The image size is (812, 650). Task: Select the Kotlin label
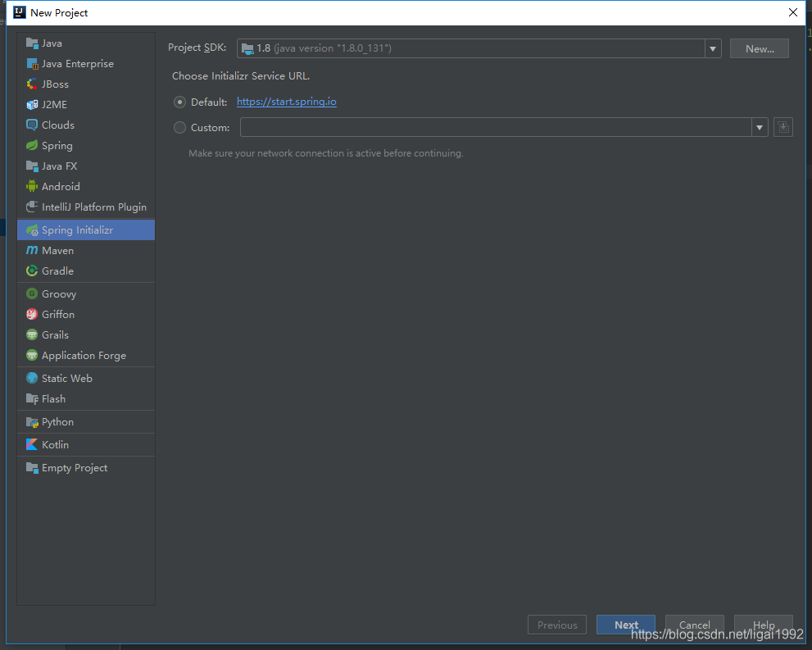click(55, 445)
